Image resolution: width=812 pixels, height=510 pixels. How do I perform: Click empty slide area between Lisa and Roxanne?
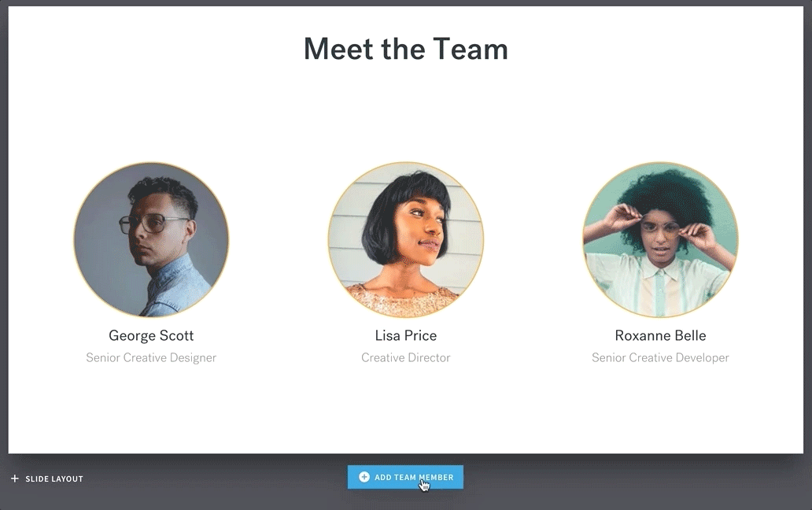point(533,240)
